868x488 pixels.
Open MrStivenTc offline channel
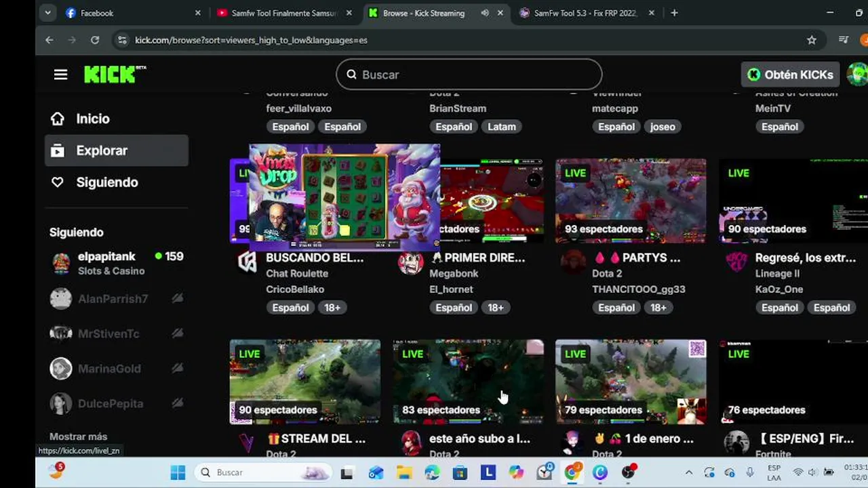tap(117, 333)
